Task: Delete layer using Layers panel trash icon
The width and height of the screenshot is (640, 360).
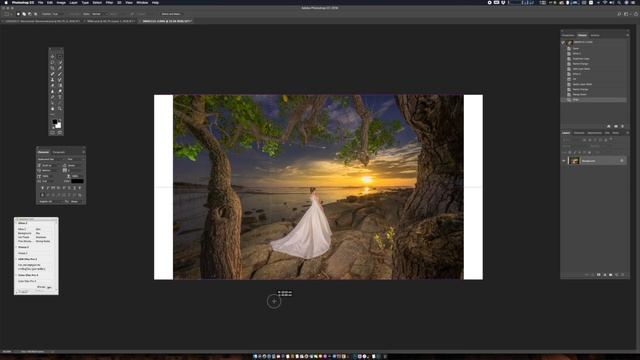Action: pos(623,275)
